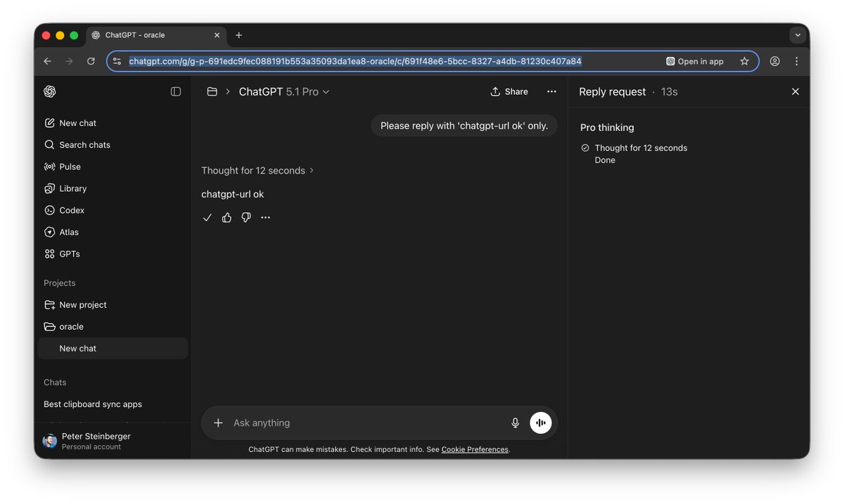This screenshot has width=844, height=504.
Task: Click the 'chatgpt-url ok' response text
Action: [x=233, y=194]
